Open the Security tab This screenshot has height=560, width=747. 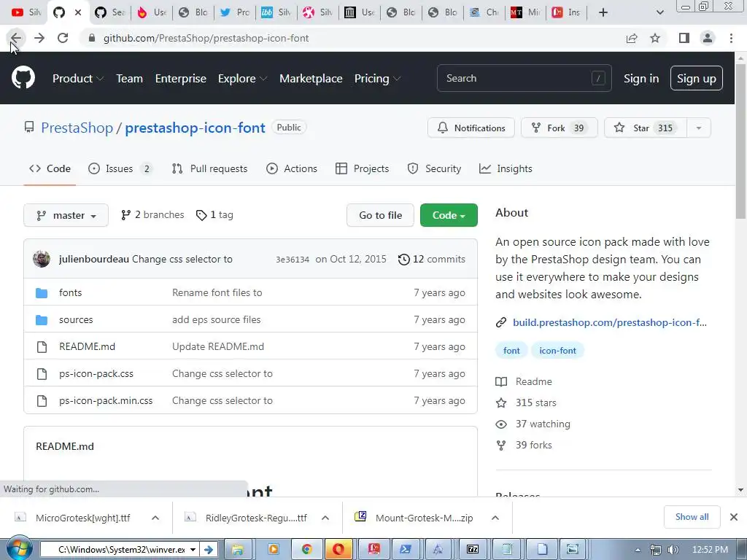(x=434, y=168)
